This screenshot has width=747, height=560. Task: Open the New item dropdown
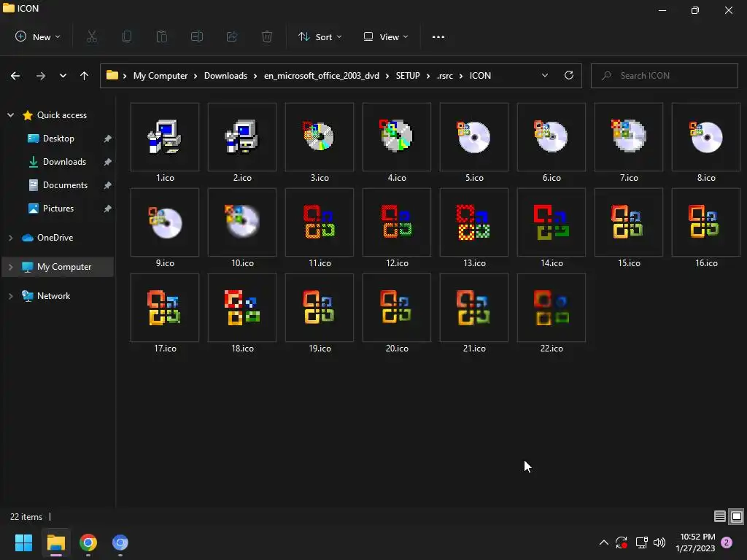coord(38,36)
